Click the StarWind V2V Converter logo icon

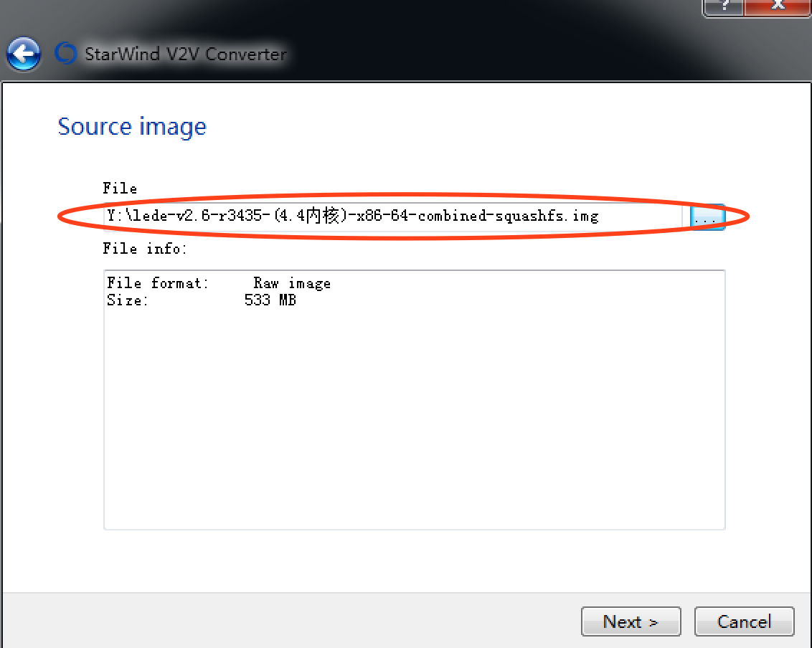(x=66, y=53)
